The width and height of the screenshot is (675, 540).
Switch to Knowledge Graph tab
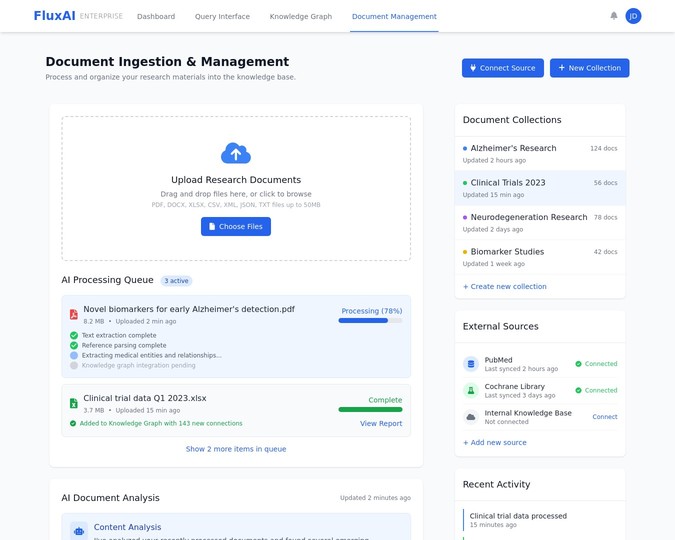click(300, 16)
